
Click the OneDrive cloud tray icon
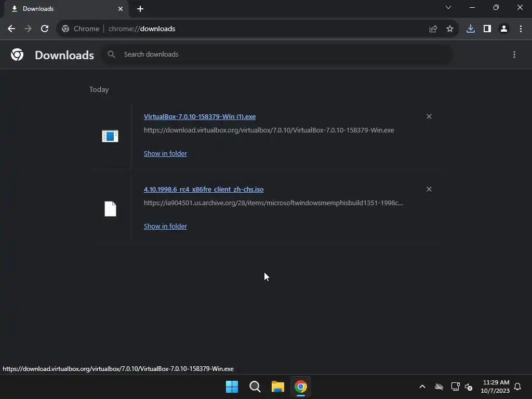[439, 387]
